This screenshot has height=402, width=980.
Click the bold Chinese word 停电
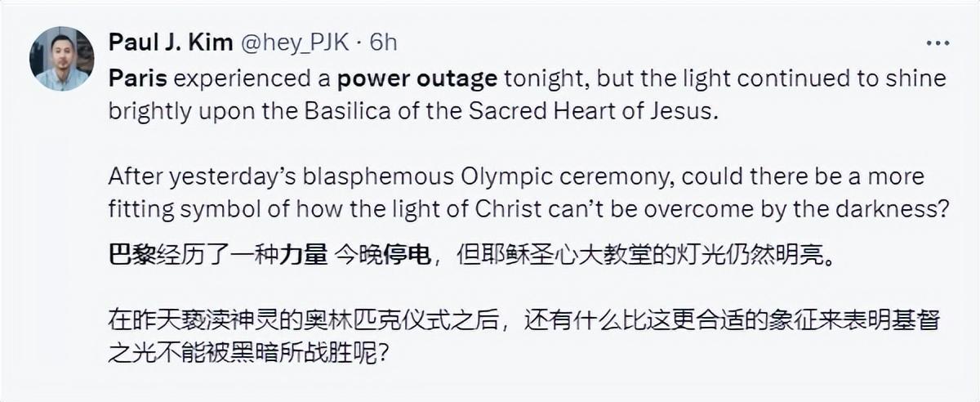(408, 256)
